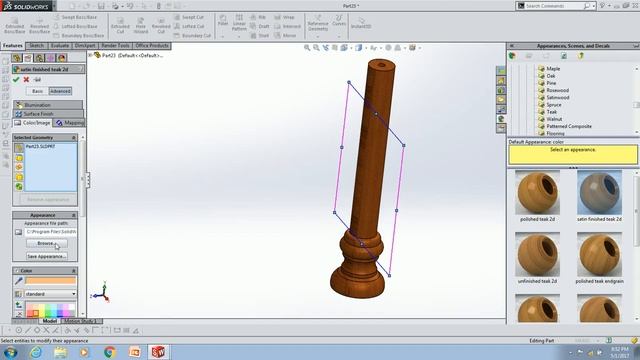Open Surface Finish tab
Viewport: 640px width, 360px height.
click(x=48, y=114)
